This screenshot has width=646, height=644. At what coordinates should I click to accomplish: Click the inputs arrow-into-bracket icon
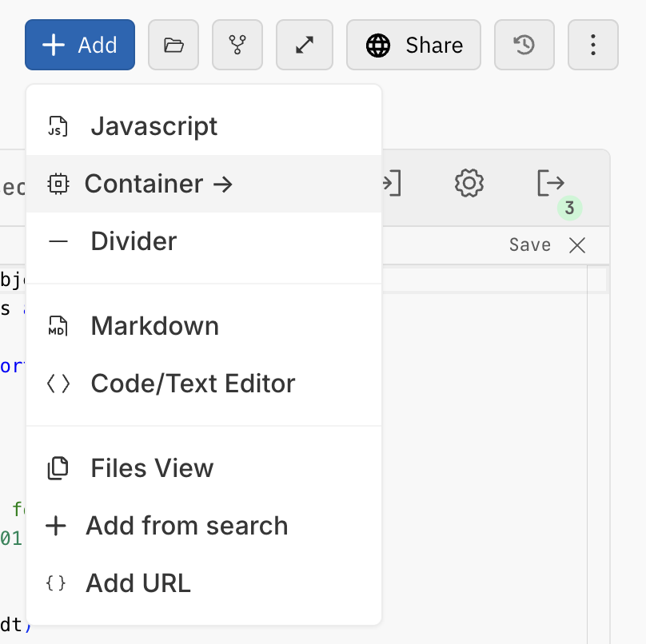[392, 183]
